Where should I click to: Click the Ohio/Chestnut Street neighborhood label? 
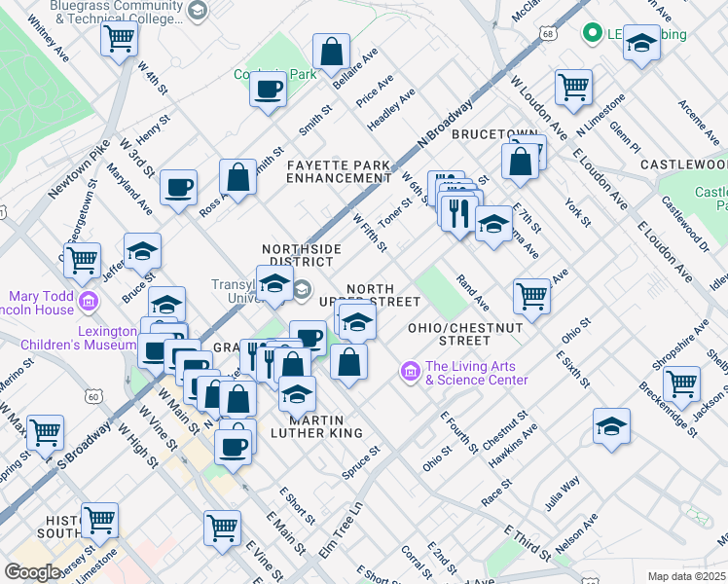465,334
